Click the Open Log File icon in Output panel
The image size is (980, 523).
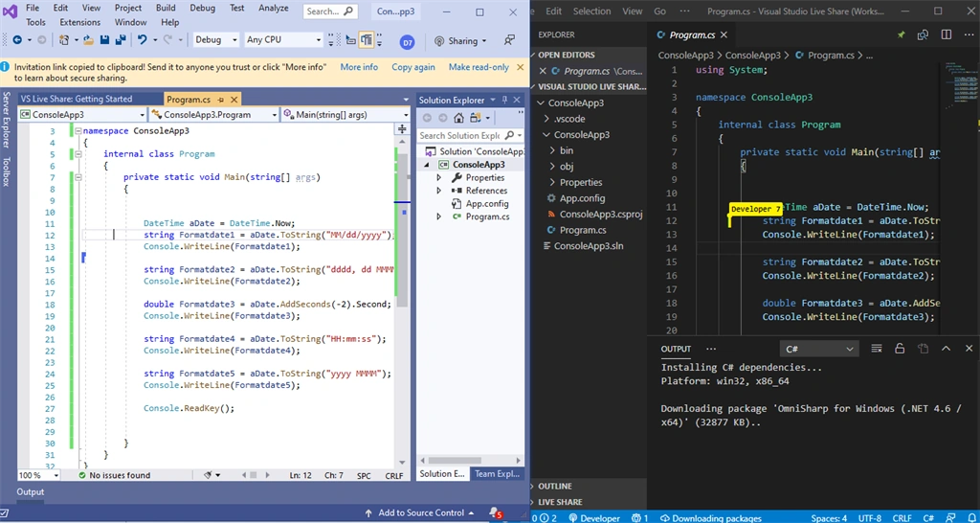(x=923, y=349)
